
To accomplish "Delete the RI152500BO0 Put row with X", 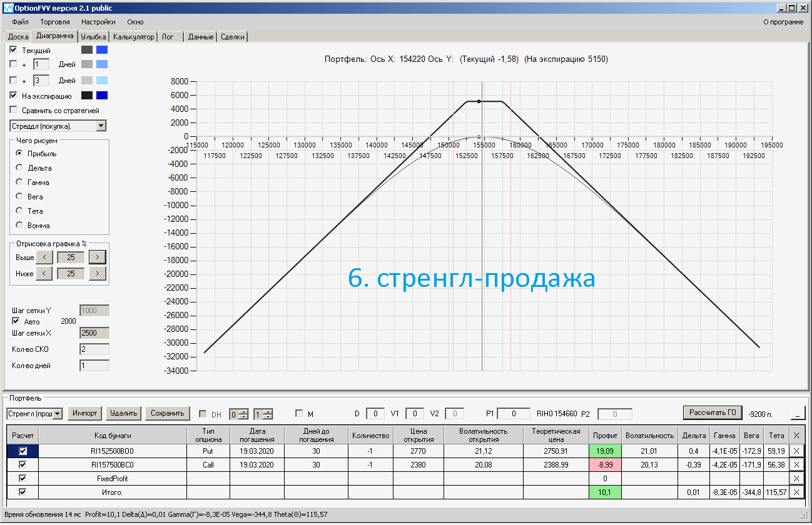I will coord(796,450).
